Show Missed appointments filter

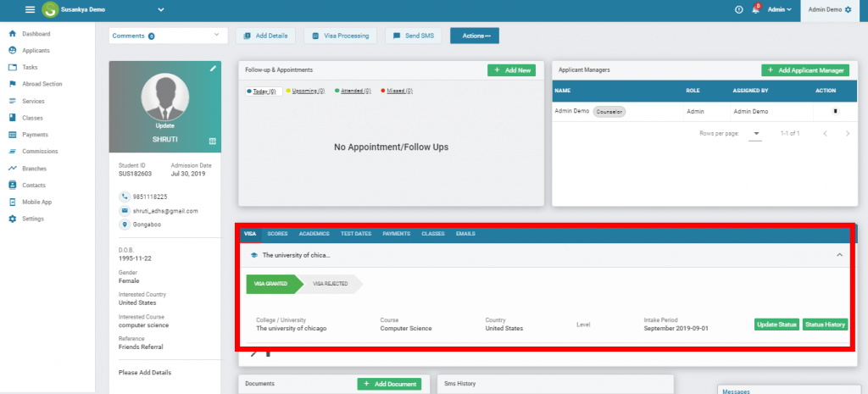point(398,91)
